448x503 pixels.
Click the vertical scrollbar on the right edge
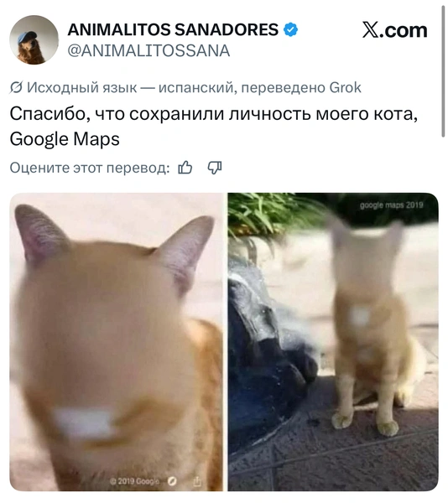pyautogui.click(x=444, y=70)
